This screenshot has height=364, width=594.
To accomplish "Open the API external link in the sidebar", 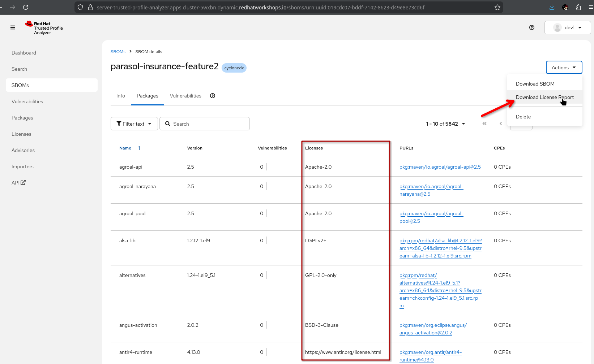I will coord(18,182).
